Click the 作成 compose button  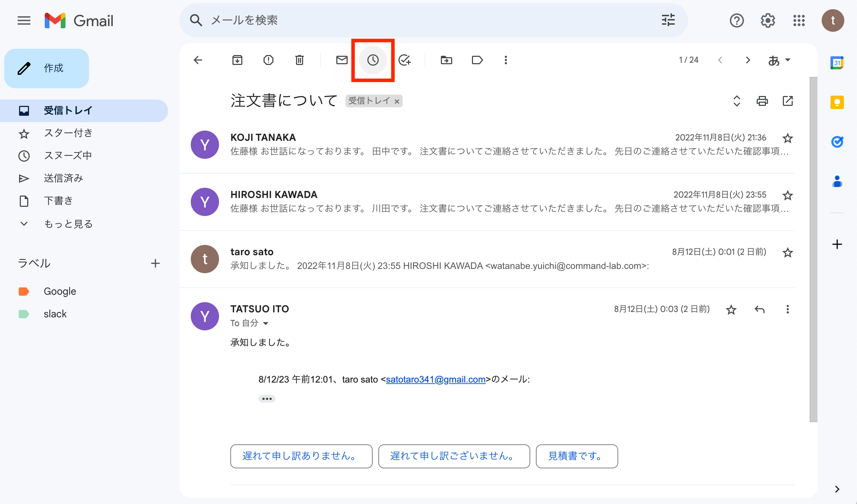tap(47, 68)
